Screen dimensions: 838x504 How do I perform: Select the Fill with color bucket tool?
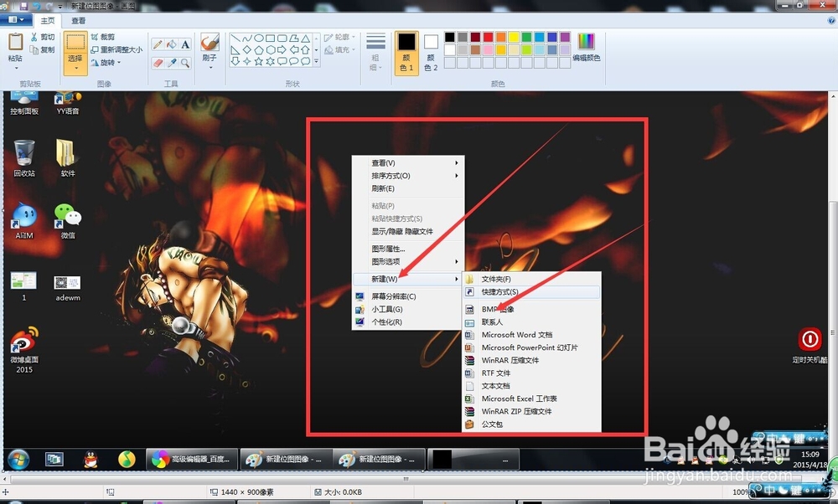[172, 45]
